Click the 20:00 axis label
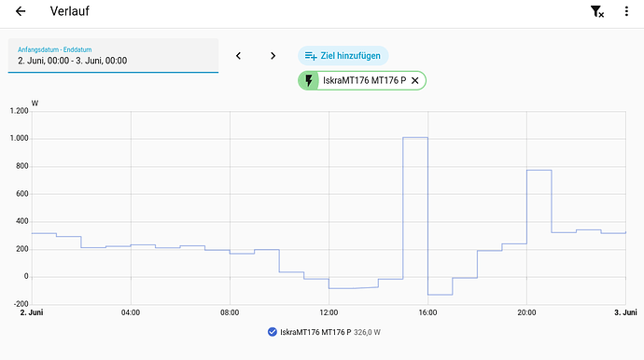644x360 pixels. 526,312
